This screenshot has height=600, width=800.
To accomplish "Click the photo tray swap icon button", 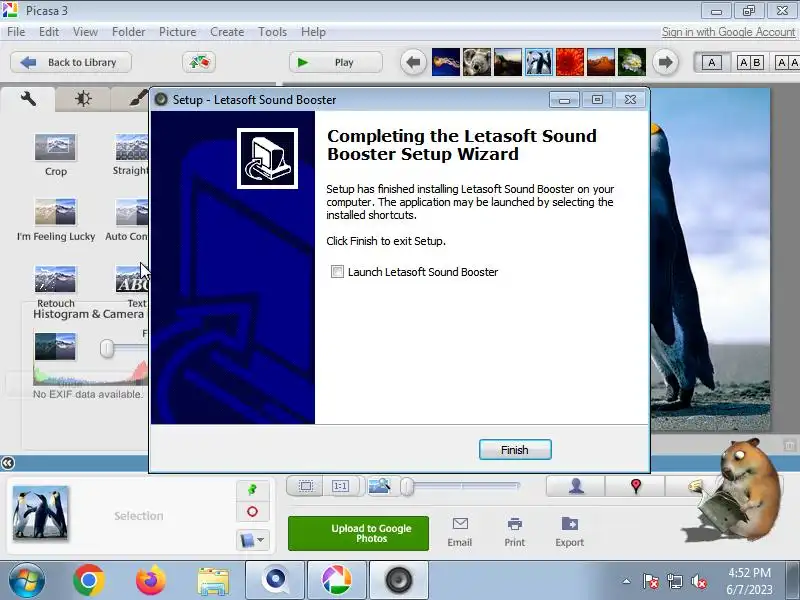I will coord(199,62).
